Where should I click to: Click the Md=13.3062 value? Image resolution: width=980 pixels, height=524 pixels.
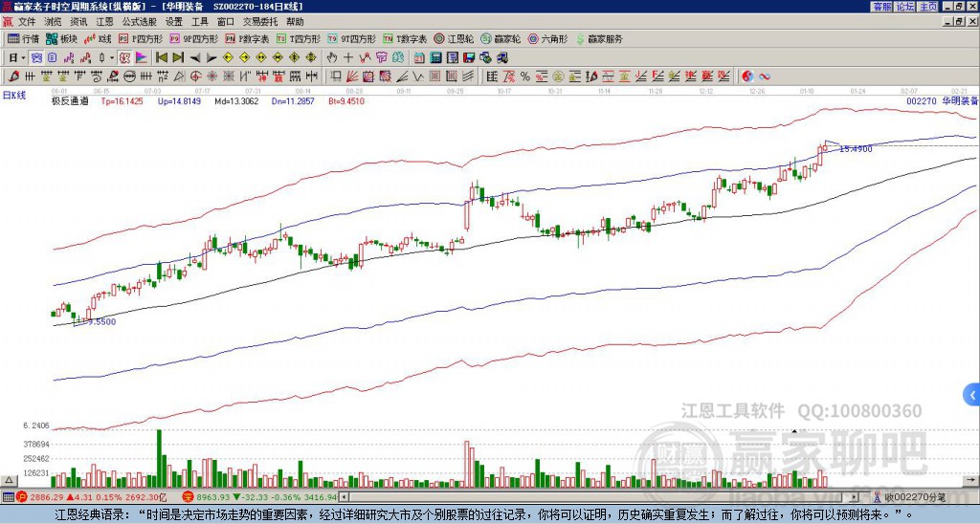[x=236, y=100]
